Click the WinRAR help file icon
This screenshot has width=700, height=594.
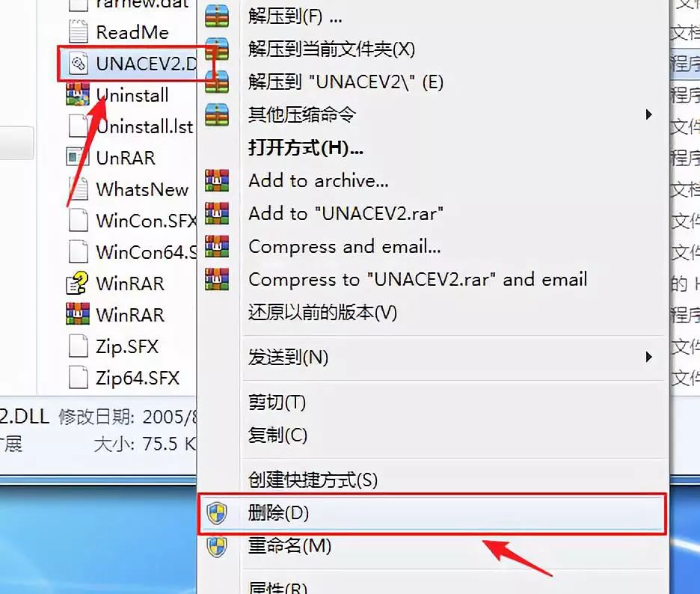(78, 283)
